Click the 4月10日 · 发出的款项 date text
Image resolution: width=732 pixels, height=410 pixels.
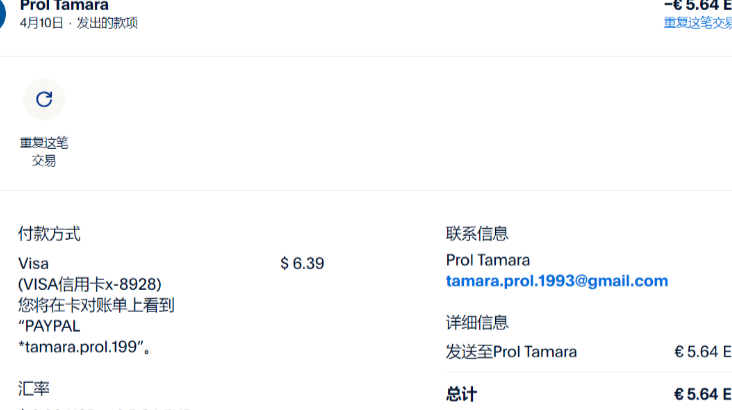pyautogui.click(x=78, y=23)
